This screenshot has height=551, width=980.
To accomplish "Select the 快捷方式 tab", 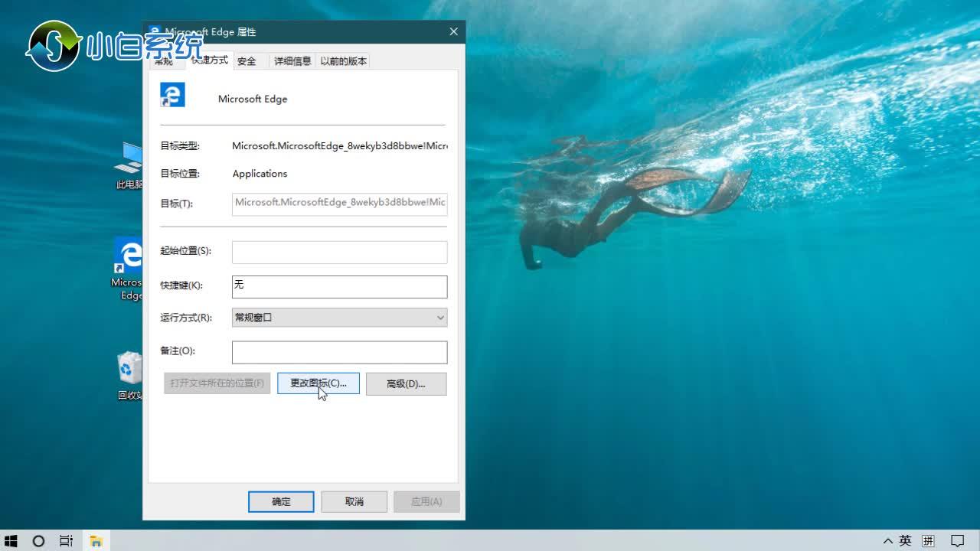I will coord(210,60).
